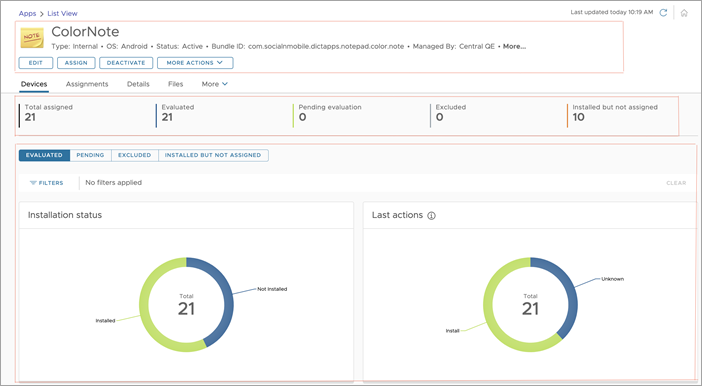
Task: Expand the More tab dropdown
Action: click(x=214, y=84)
